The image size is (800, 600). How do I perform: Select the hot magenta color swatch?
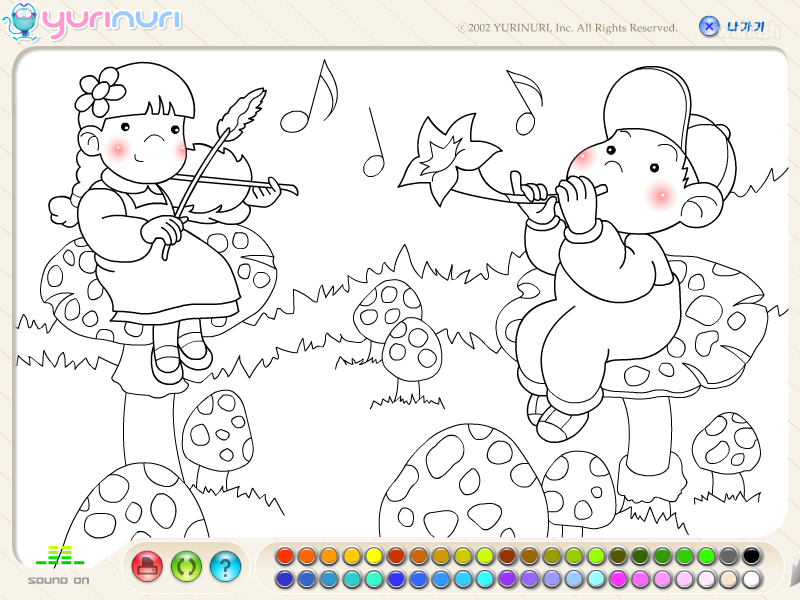point(617,579)
